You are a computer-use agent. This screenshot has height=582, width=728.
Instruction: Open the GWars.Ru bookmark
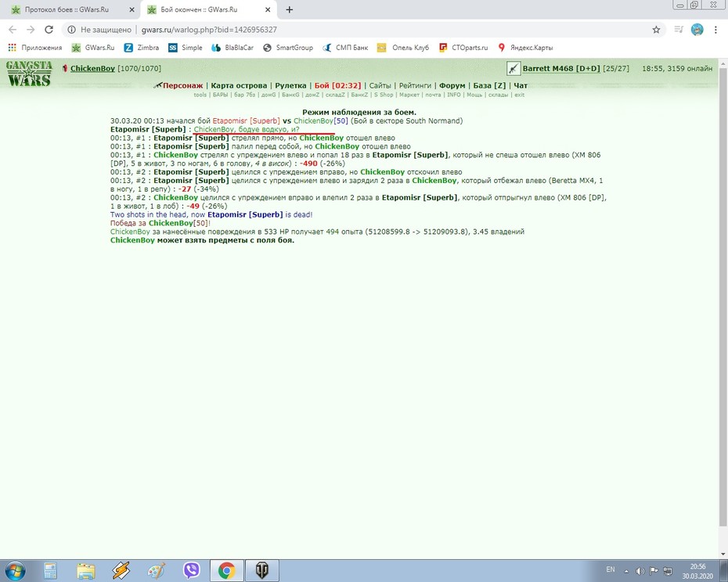[x=93, y=48]
